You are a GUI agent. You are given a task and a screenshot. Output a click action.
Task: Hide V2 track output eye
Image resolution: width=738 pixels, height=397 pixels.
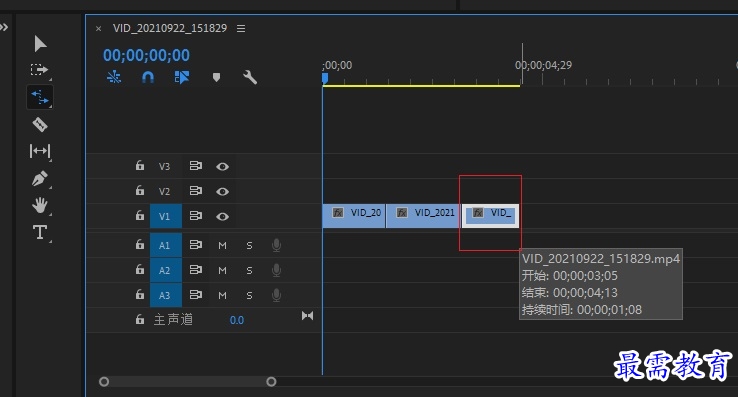(223, 191)
